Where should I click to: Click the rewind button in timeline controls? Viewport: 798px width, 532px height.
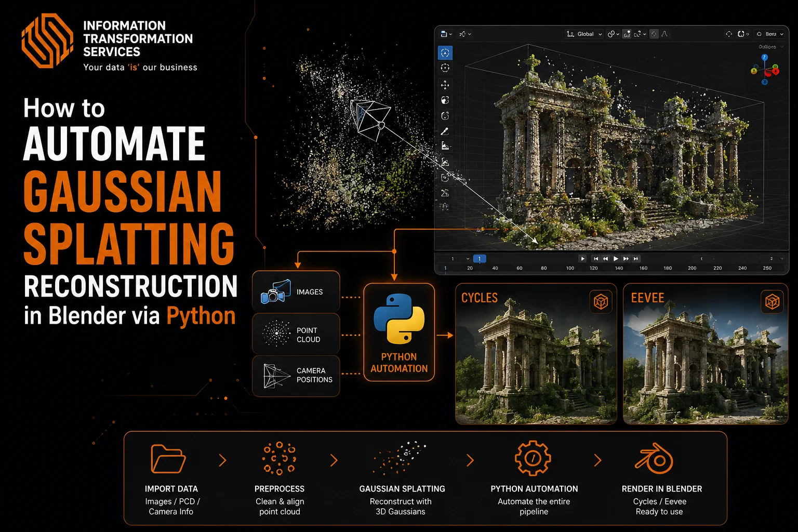tap(606, 259)
